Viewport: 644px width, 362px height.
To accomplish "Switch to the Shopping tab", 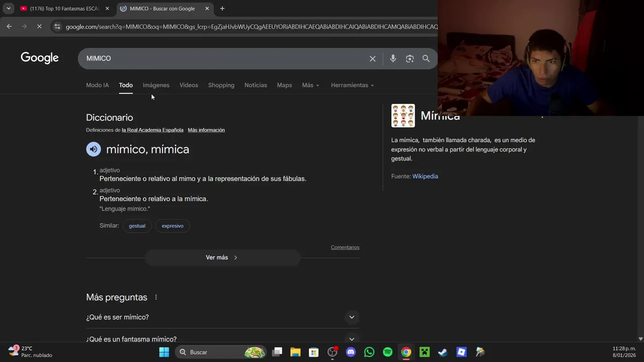I will tap(221, 85).
